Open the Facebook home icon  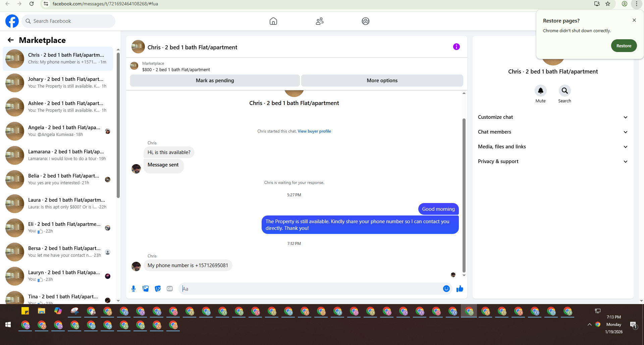(x=273, y=21)
